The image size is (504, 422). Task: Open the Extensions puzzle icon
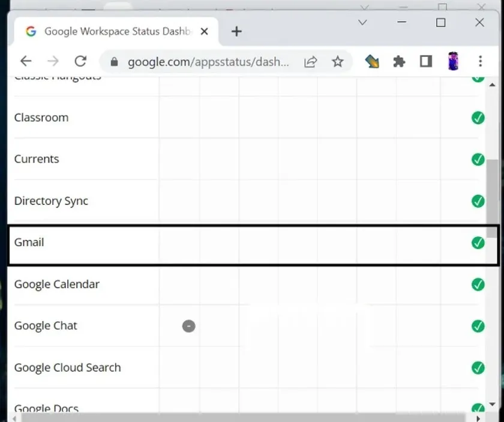pyautogui.click(x=399, y=61)
